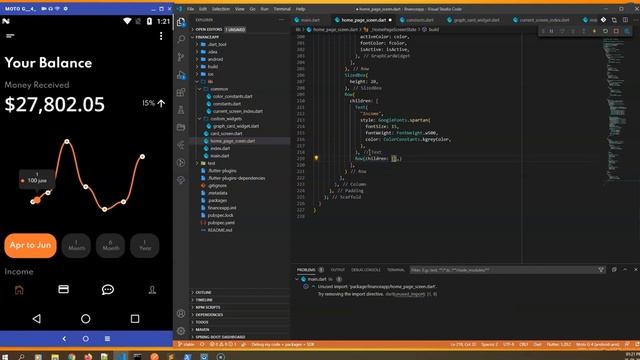Open pubspec.yaml in explorer

[x=221, y=223]
